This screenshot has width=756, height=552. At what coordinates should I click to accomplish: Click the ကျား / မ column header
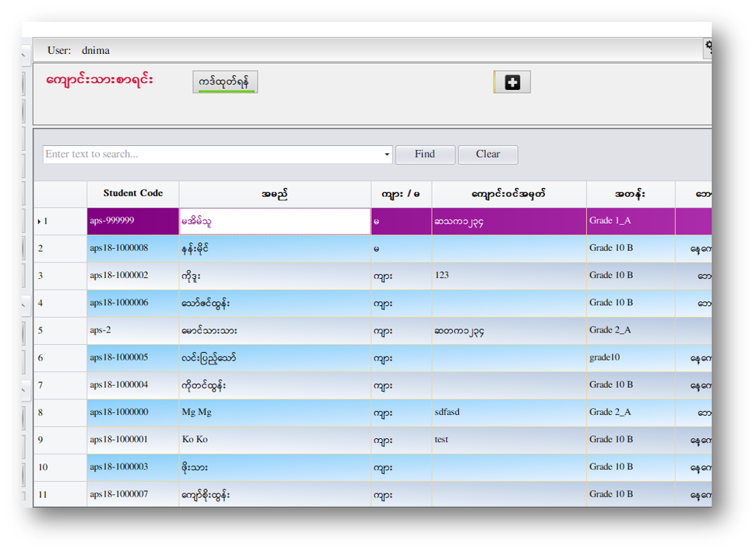401,194
